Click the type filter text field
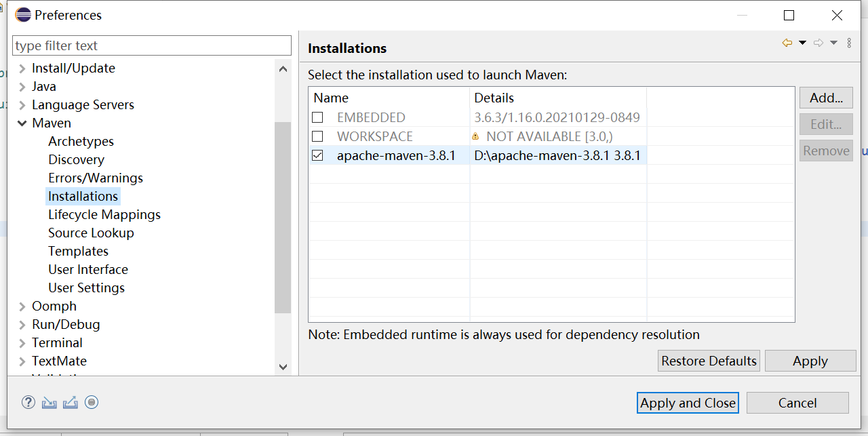The image size is (868, 436). pos(152,45)
